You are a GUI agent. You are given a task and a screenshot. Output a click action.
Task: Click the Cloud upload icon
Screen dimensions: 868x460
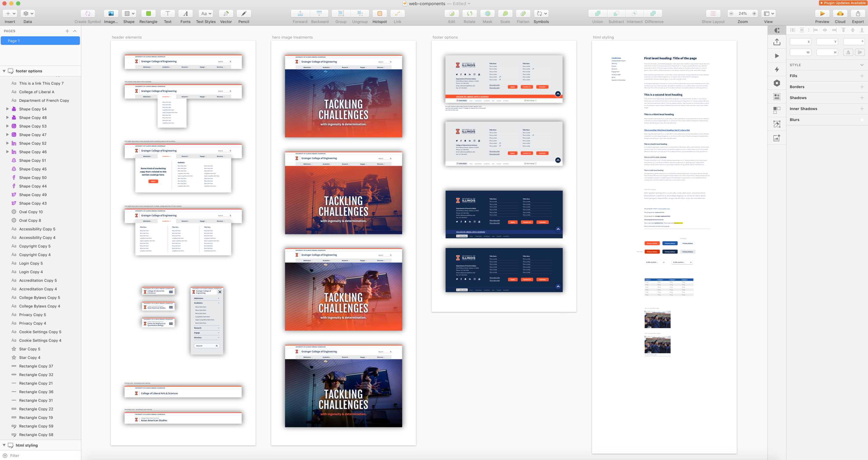pyautogui.click(x=840, y=14)
